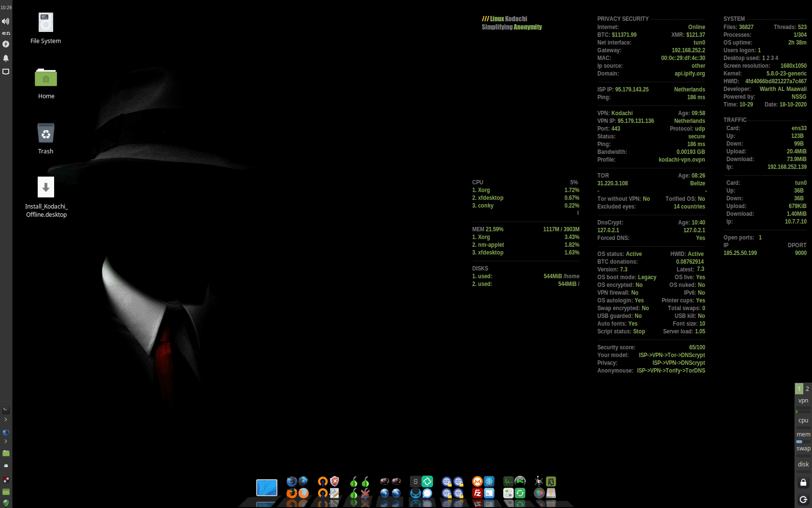812x508 pixels.
Task: Click the open port IP '185.25.50.199'
Action: click(x=740, y=253)
